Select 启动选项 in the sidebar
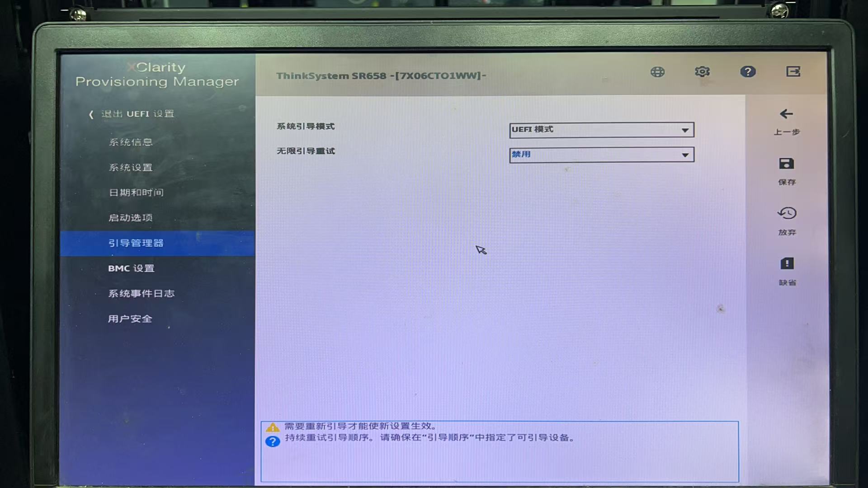Image resolution: width=868 pixels, height=488 pixels. [131, 218]
